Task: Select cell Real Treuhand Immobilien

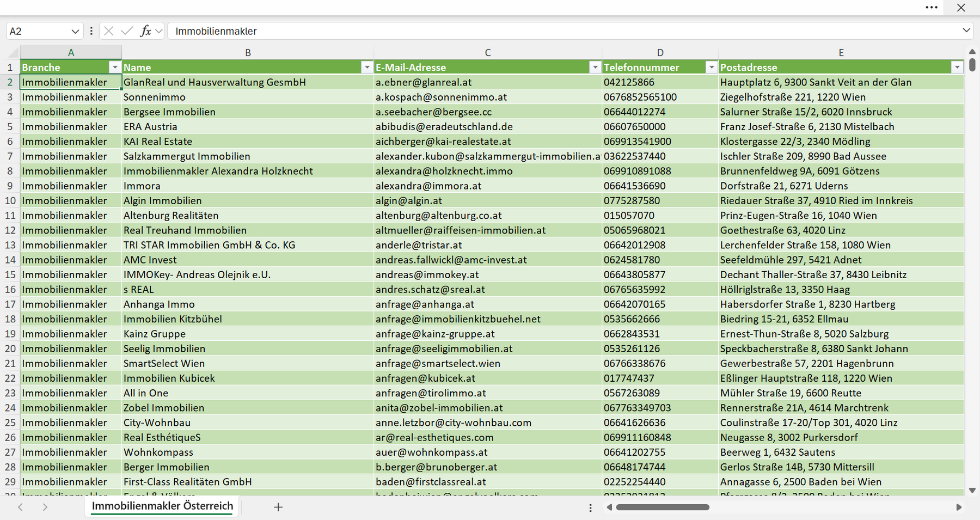Action: [x=248, y=230]
